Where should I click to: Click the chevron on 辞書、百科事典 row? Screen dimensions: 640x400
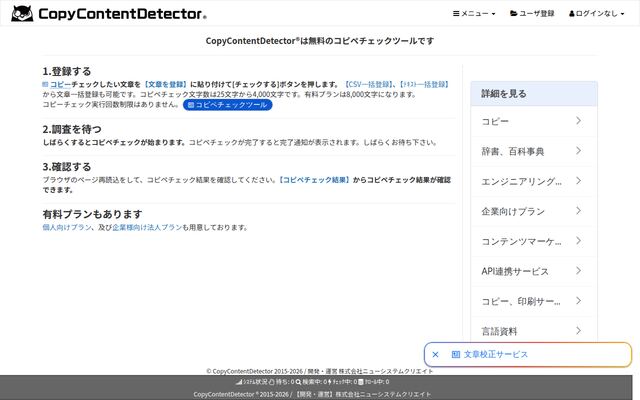tap(578, 151)
